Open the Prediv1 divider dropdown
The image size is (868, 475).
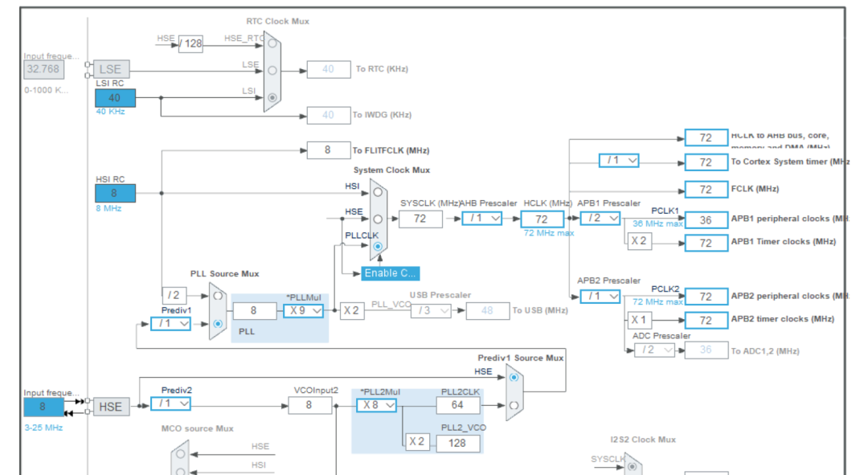(x=170, y=323)
